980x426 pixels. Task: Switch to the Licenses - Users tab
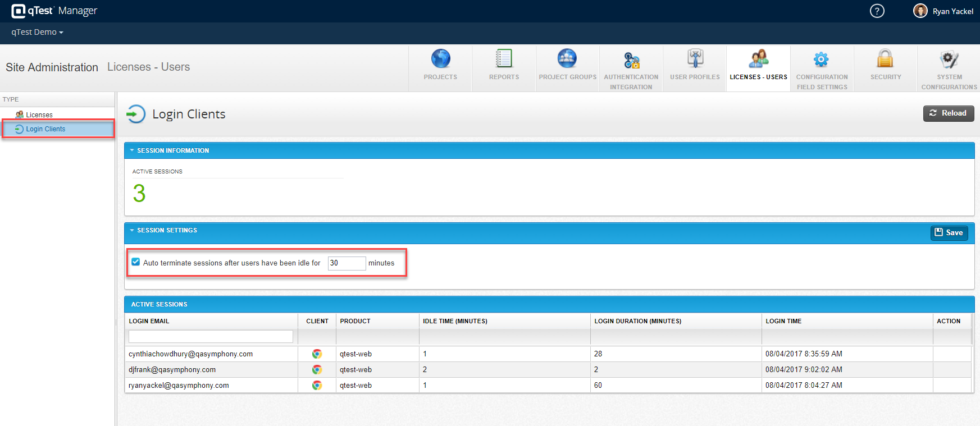coord(758,67)
